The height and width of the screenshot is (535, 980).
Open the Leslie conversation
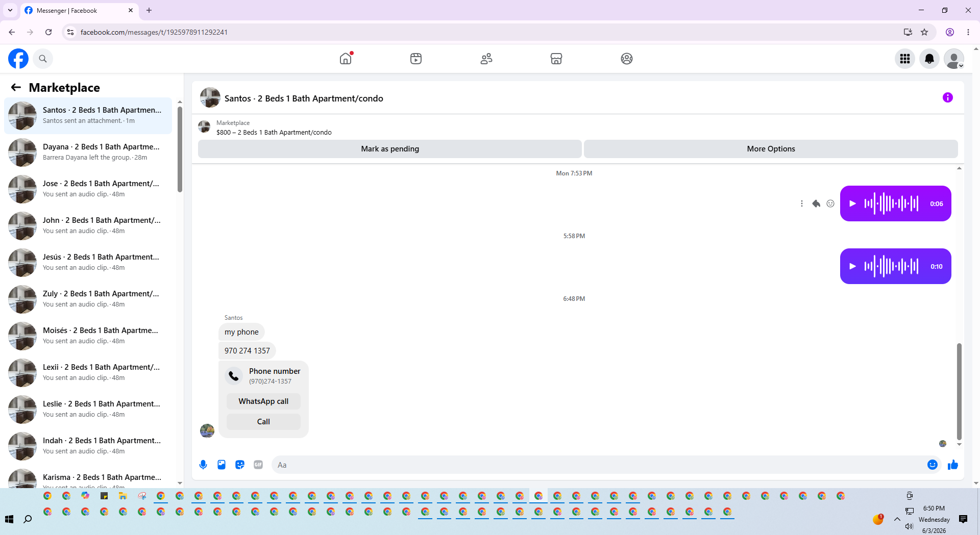pos(88,409)
